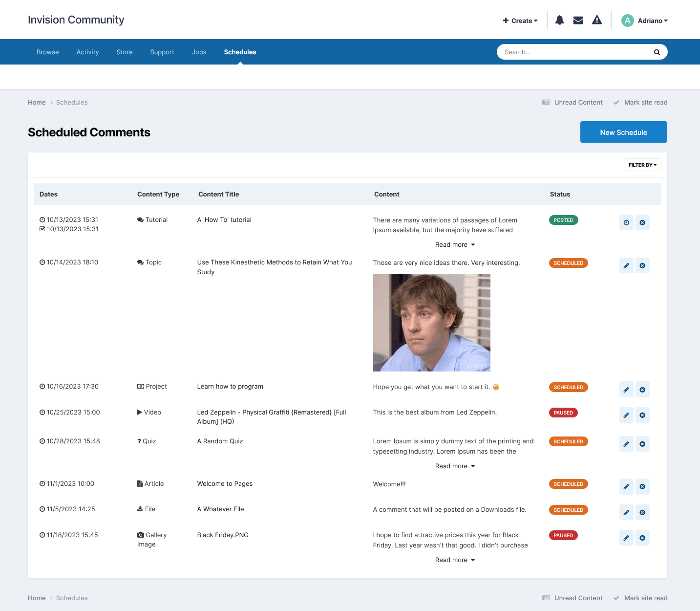Delete the Learn how to program schedule
The height and width of the screenshot is (611, 700).
coord(642,390)
